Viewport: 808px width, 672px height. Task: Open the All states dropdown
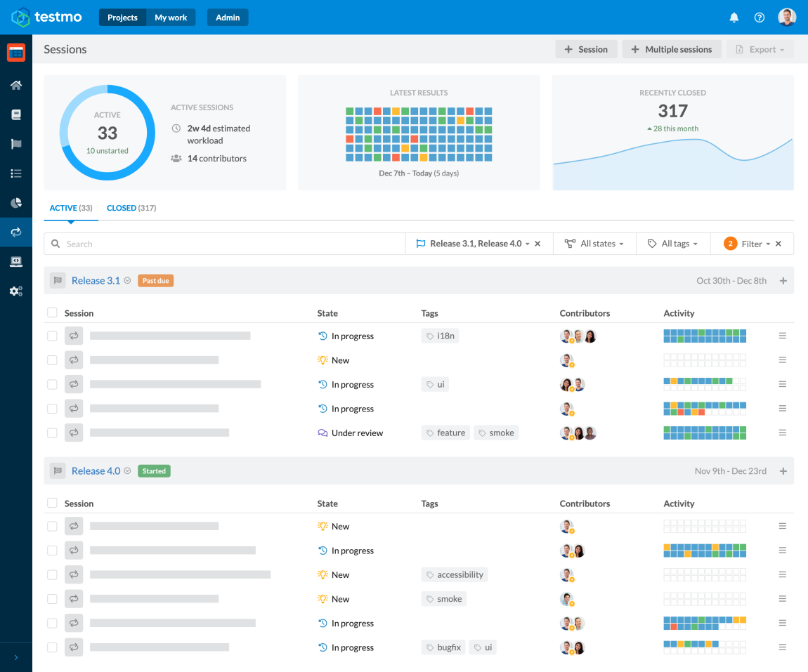click(594, 244)
